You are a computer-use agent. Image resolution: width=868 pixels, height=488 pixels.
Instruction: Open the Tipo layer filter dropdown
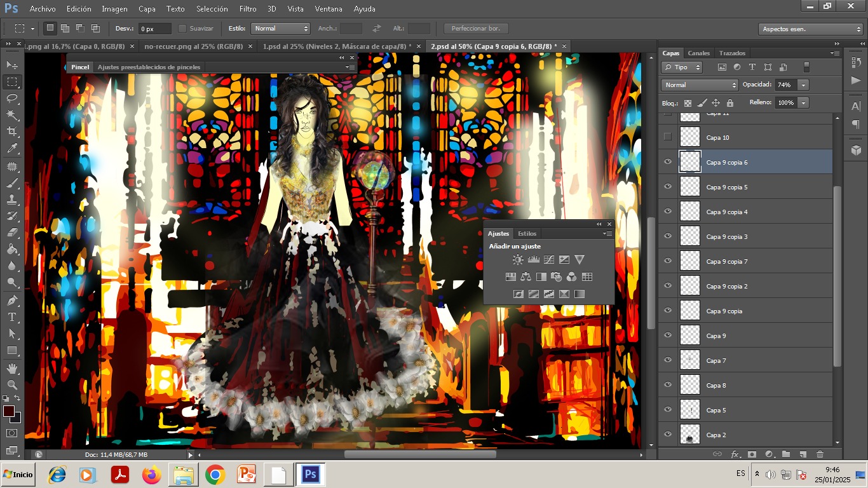pos(682,67)
